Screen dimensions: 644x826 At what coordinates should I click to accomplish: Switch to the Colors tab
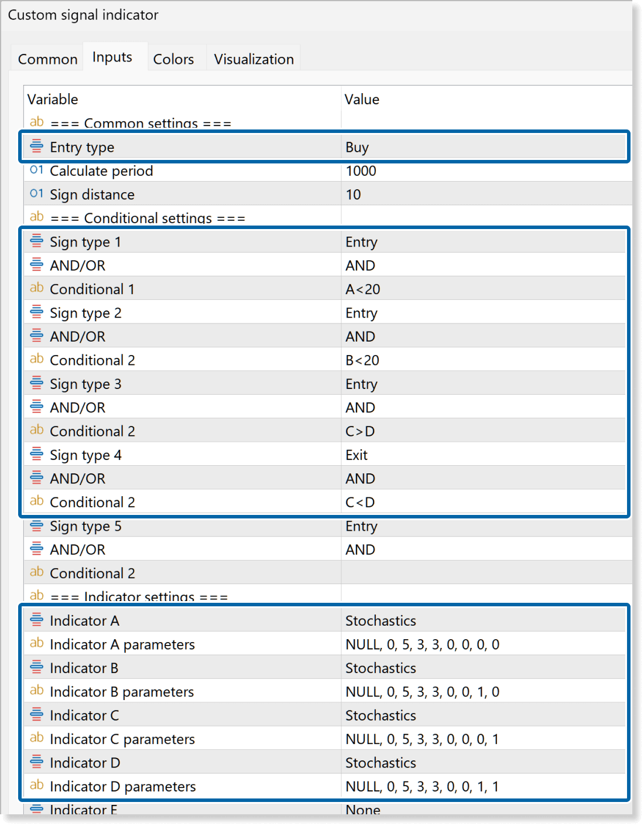coord(173,58)
